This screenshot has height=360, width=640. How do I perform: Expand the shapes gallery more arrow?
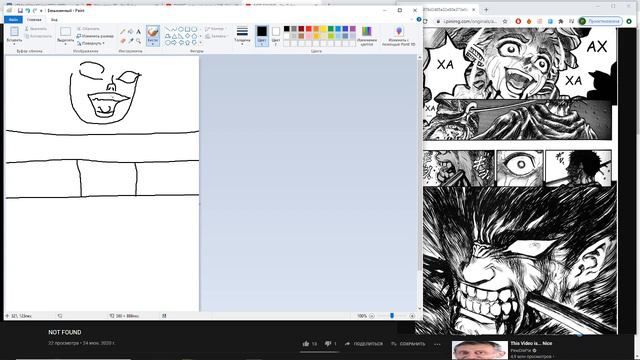(200, 42)
